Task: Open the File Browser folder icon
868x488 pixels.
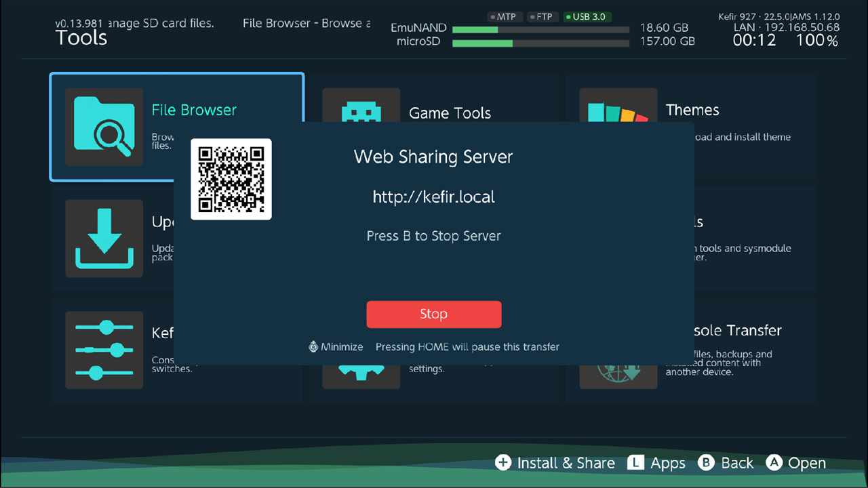Action: tap(104, 127)
